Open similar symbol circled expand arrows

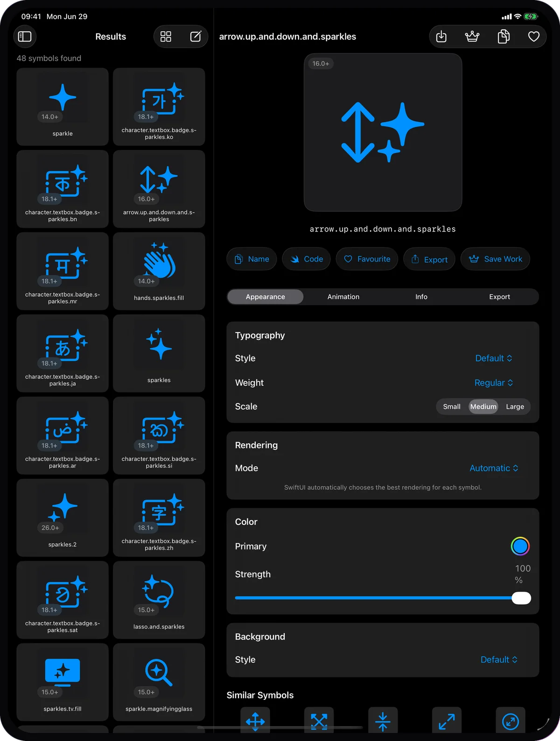tap(511, 721)
